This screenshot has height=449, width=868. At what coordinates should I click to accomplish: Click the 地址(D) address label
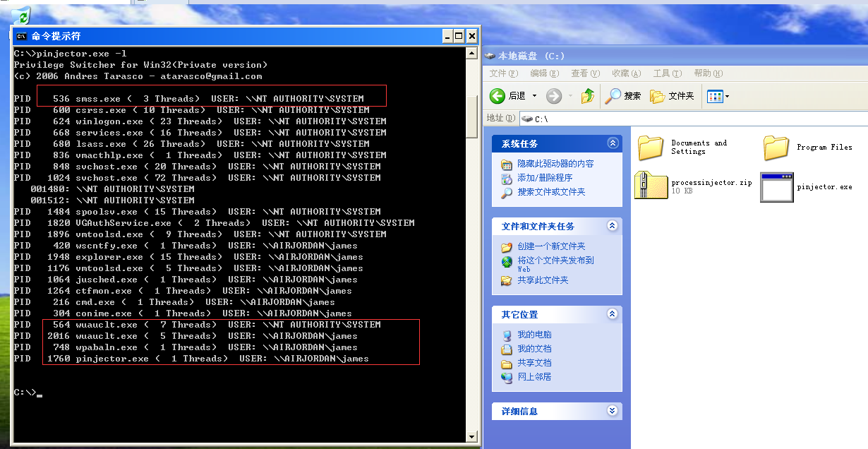pos(502,119)
